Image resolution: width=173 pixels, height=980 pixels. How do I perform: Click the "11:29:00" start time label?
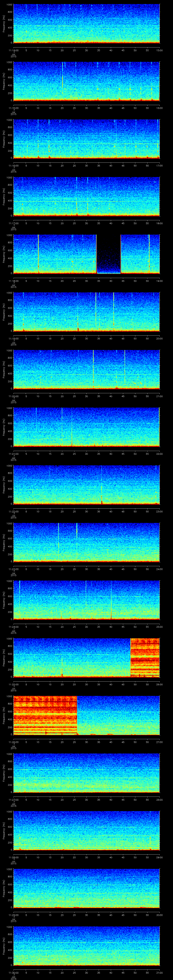coord(13,915)
